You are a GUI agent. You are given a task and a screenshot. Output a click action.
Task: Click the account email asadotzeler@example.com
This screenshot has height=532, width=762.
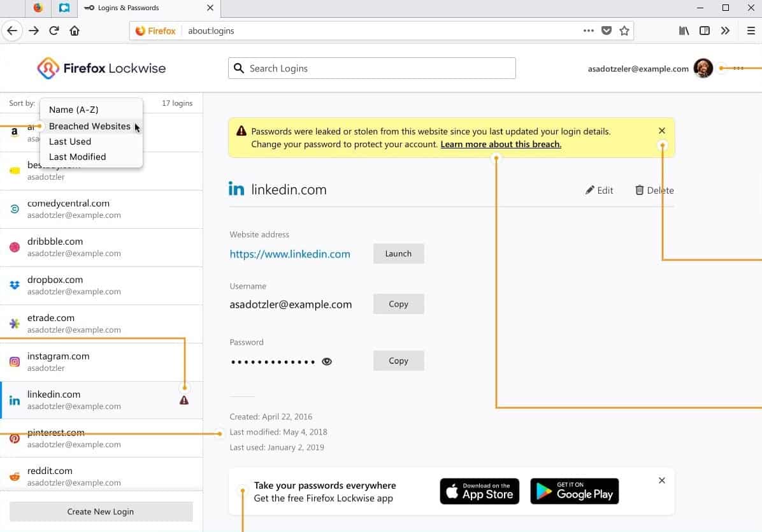tap(638, 69)
